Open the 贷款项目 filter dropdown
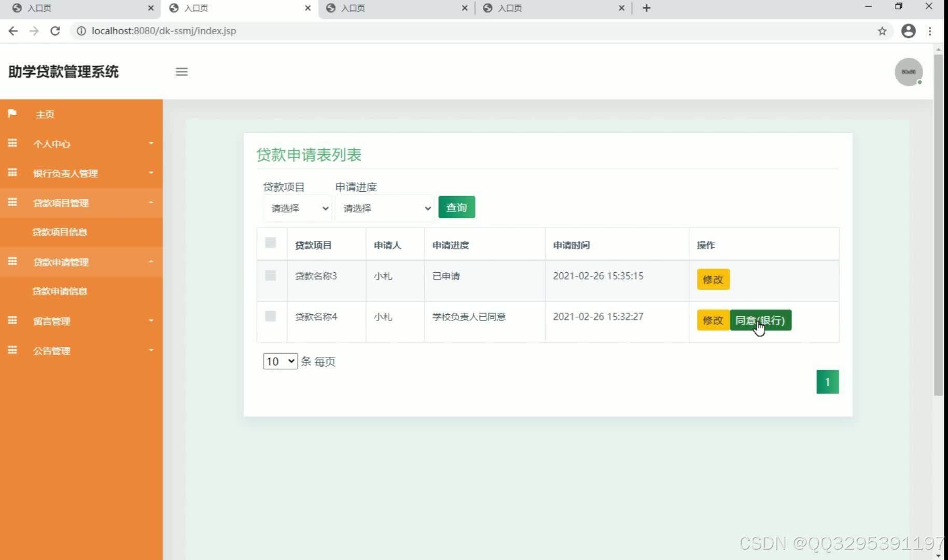Screen dimensions: 948x560 (x=298, y=208)
